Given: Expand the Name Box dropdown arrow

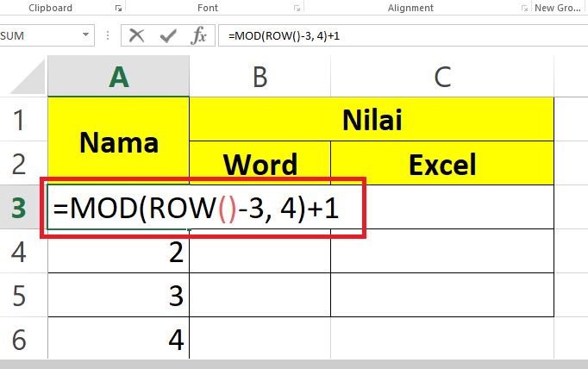Looking at the screenshot, I should (x=86, y=34).
